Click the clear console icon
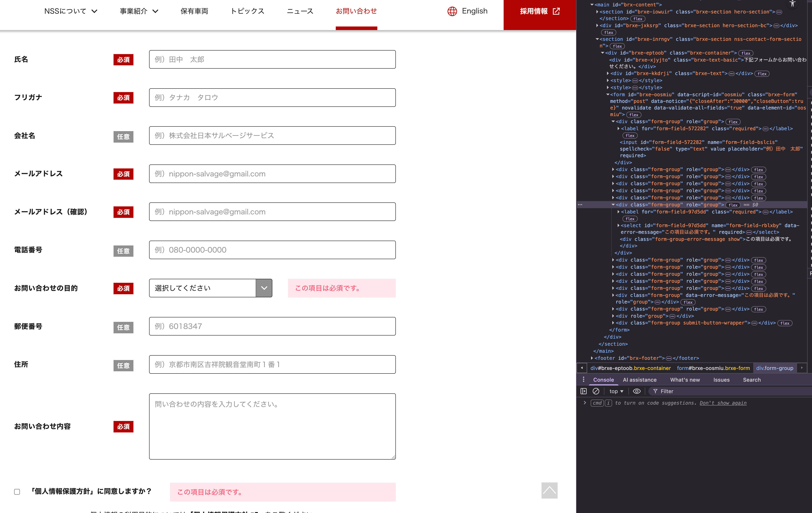Screen dimensions: 812x513 pos(596,391)
